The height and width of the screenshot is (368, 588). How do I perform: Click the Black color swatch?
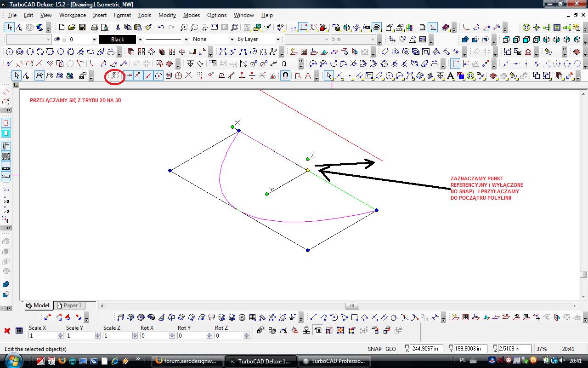pyautogui.click(x=118, y=40)
